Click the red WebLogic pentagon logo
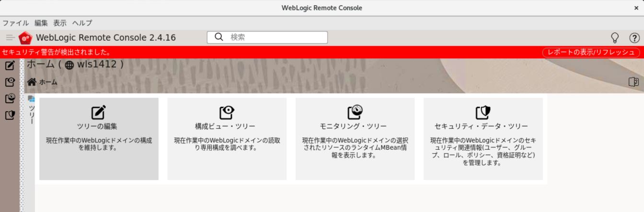Image resolution: width=644 pixels, height=212 pixels. point(25,38)
